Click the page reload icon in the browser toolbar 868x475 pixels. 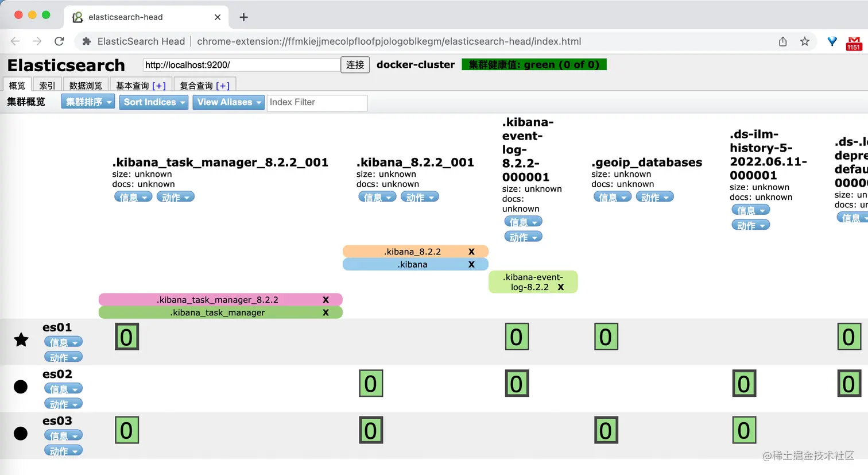pyautogui.click(x=59, y=41)
